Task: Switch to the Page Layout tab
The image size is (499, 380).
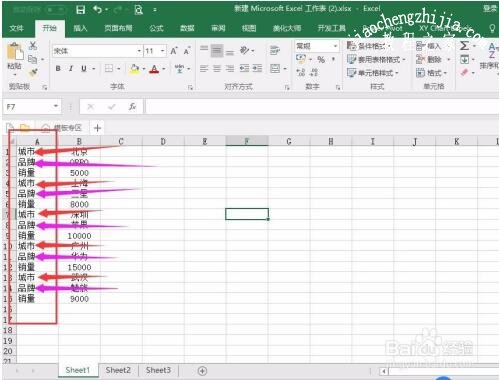Action: (x=118, y=28)
